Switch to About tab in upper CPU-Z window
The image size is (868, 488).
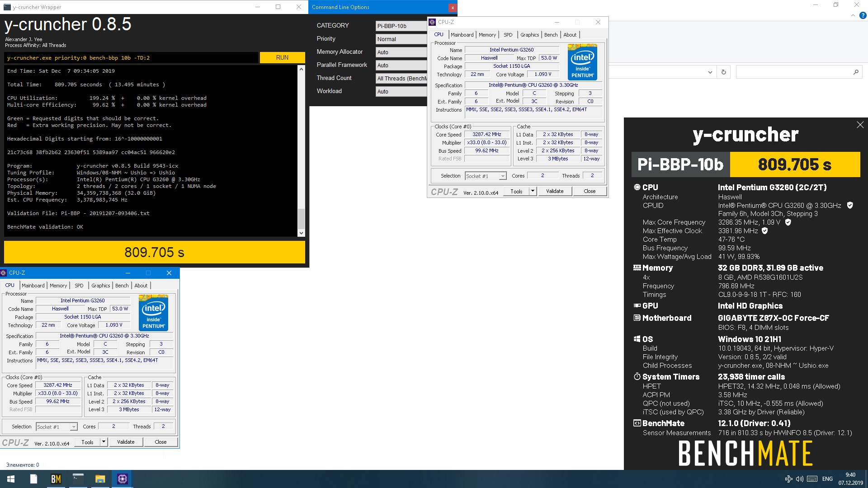(x=570, y=35)
